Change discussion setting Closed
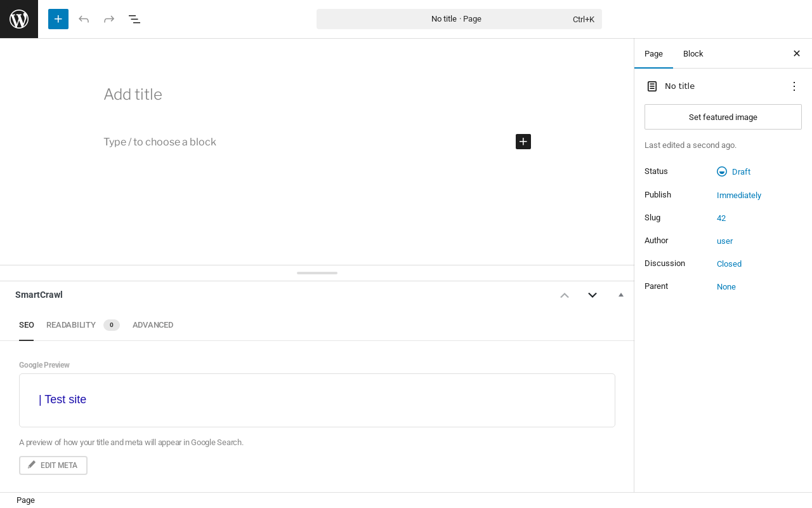The width and height of the screenshot is (812, 508). (729, 264)
